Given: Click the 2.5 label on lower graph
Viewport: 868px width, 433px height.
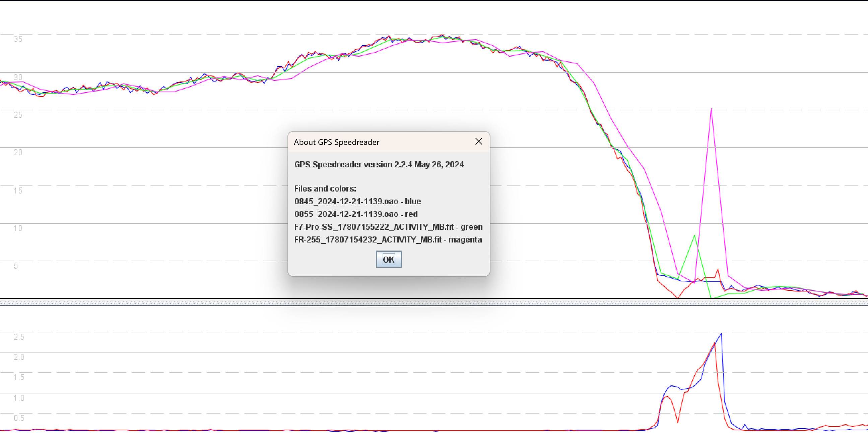Looking at the screenshot, I should tap(19, 337).
